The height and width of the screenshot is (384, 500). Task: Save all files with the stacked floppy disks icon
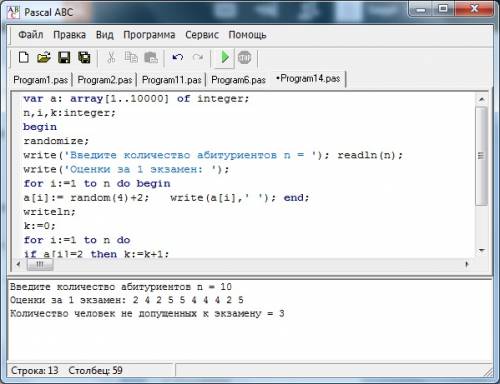point(84,58)
